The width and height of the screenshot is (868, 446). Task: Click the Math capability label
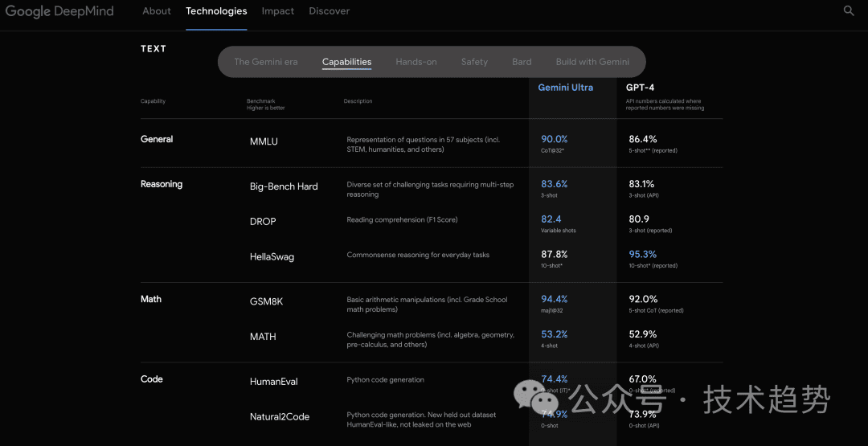pos(151,299)
